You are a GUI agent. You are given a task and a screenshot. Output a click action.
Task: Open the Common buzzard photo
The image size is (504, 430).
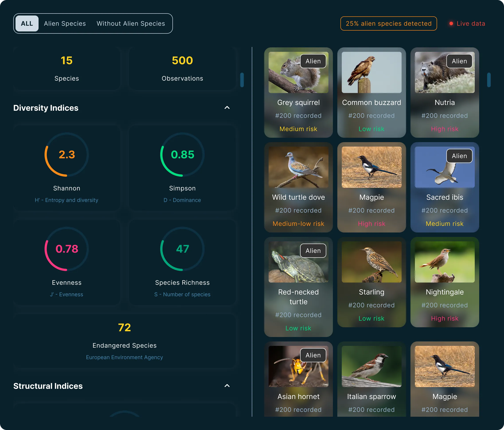coord(372,72)
